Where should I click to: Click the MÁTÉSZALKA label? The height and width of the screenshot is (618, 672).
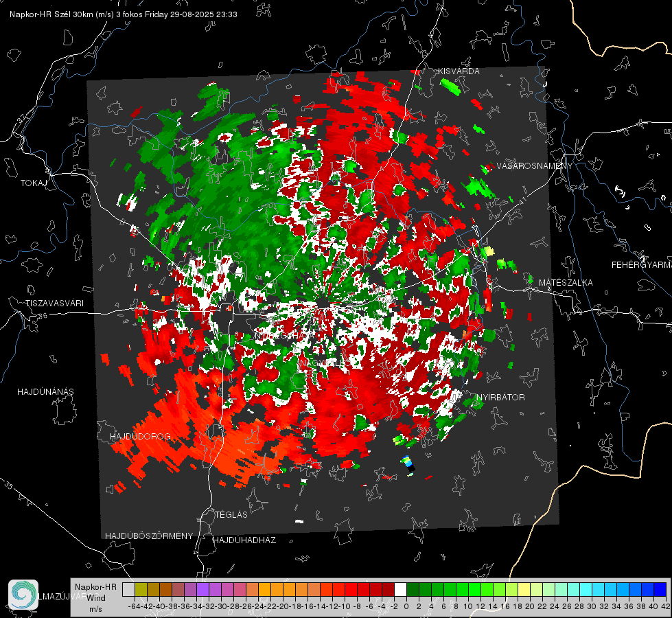click(566, 283)
